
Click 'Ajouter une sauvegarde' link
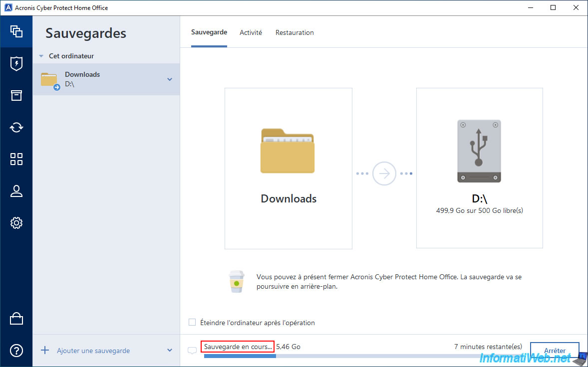pyautogui.click(x=93, y=351)
